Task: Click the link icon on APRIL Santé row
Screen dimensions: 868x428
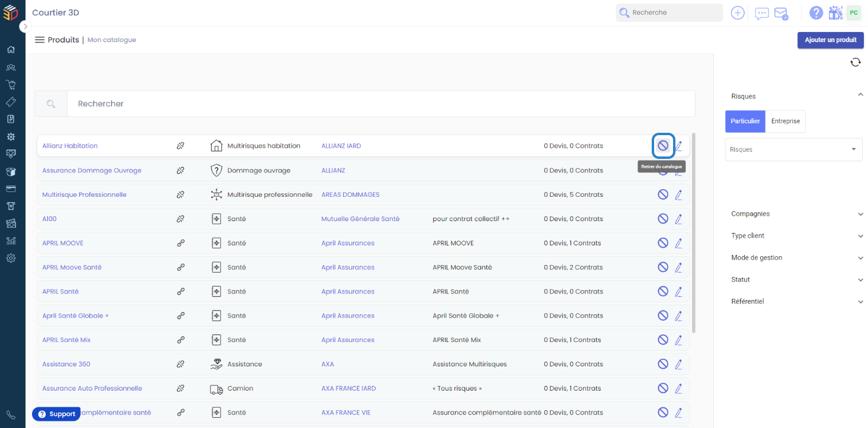Action: [x=181, y=292]
